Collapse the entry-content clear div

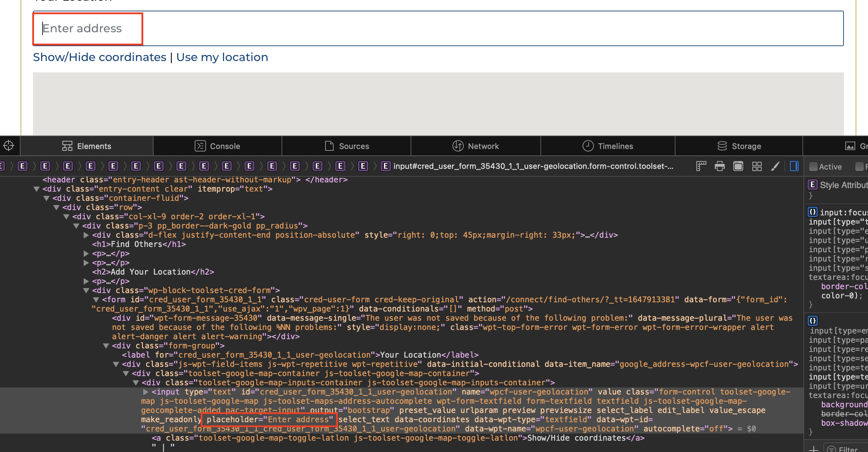pos(36,189)
